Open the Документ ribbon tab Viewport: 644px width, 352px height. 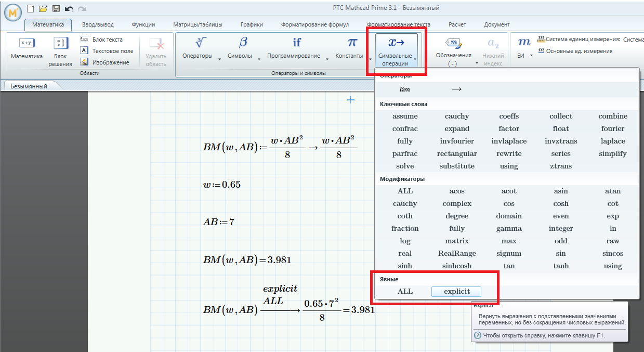497,24
